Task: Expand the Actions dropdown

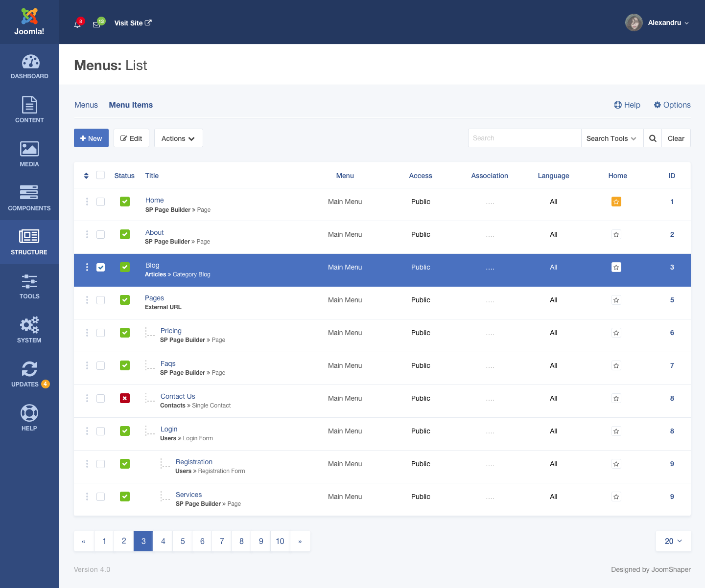Action: tap(178, 138)
